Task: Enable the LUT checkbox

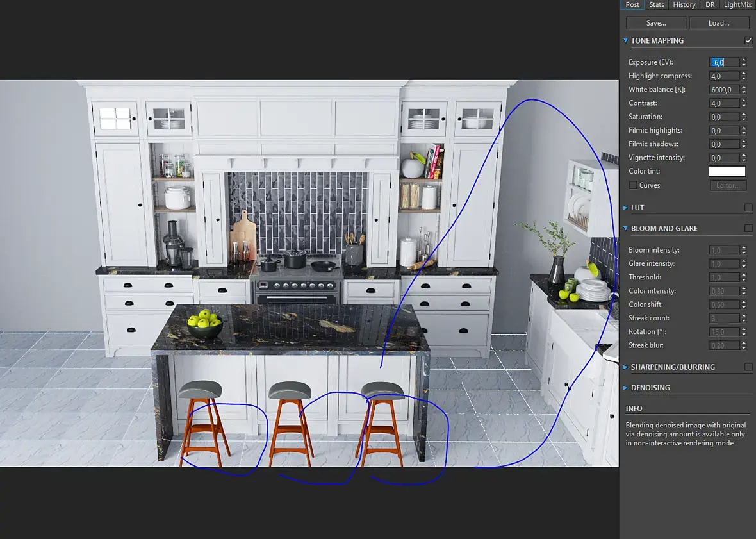Action: (748, 208)
